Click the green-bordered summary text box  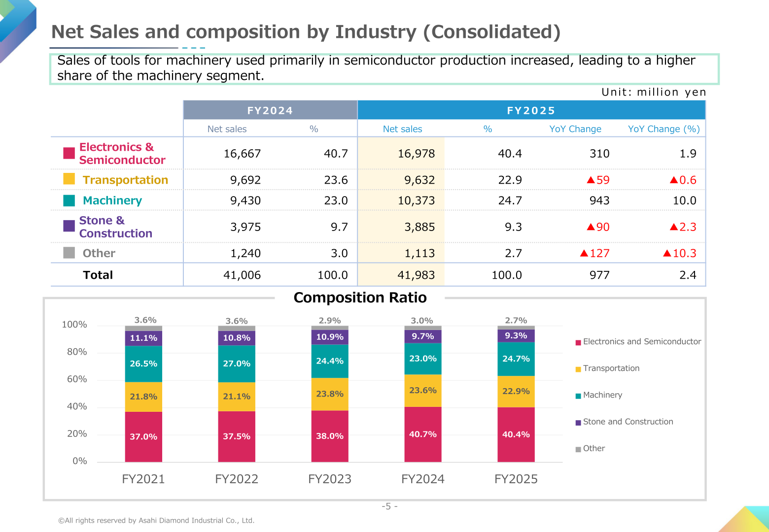click(x=384, y=69)
